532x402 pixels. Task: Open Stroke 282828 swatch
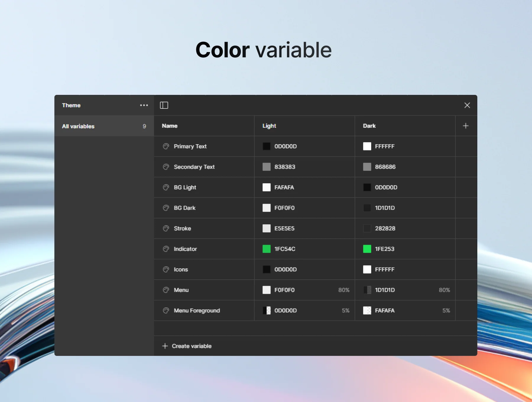[x=367, y=228]
